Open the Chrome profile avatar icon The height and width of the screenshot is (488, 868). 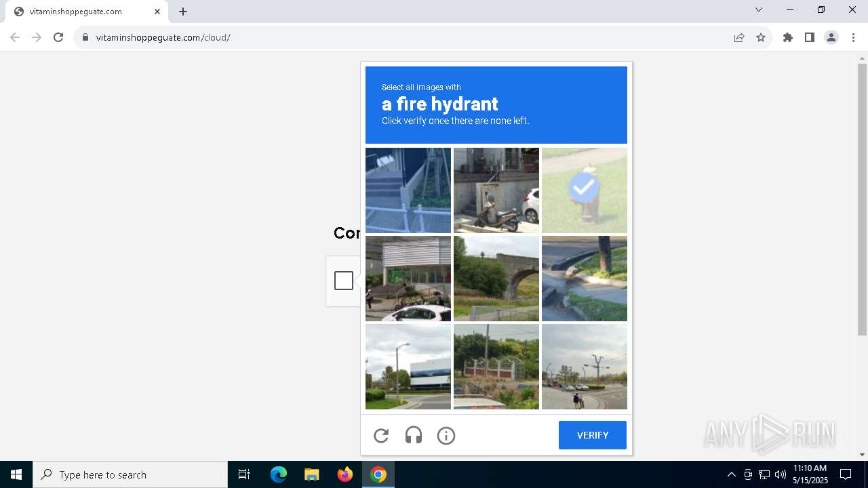(831, 37)
